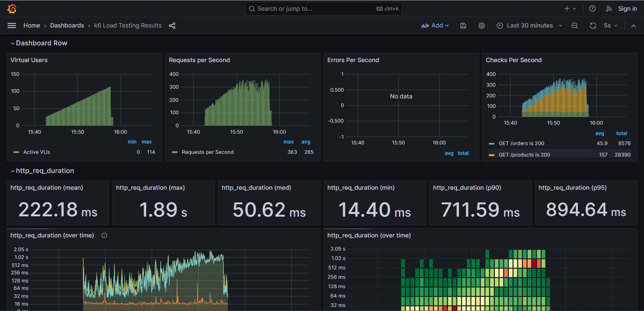This screenshot has height=311, width=644.
Task: Open the news RSS feed icon
Action: 609,9
